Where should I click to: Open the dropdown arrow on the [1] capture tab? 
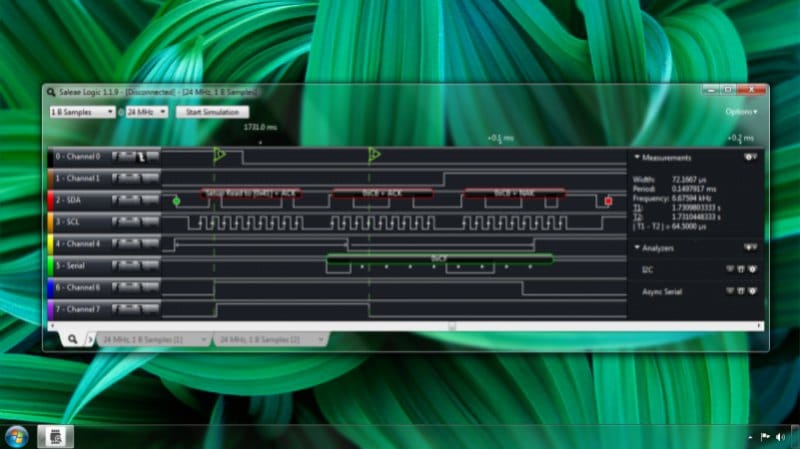point(204,339)
